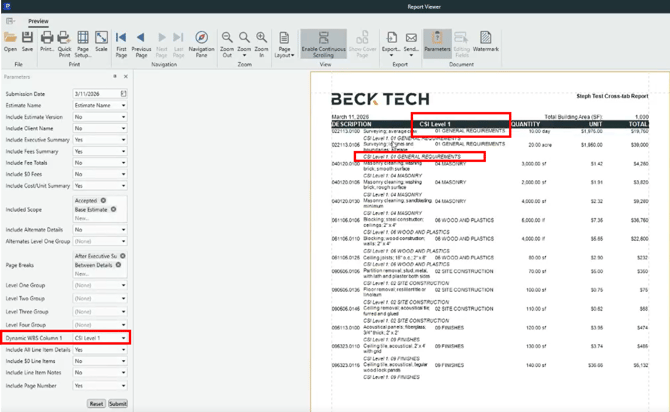Close the Parameters panel
The width and height of the screenshot is (670, 412).
126,77
